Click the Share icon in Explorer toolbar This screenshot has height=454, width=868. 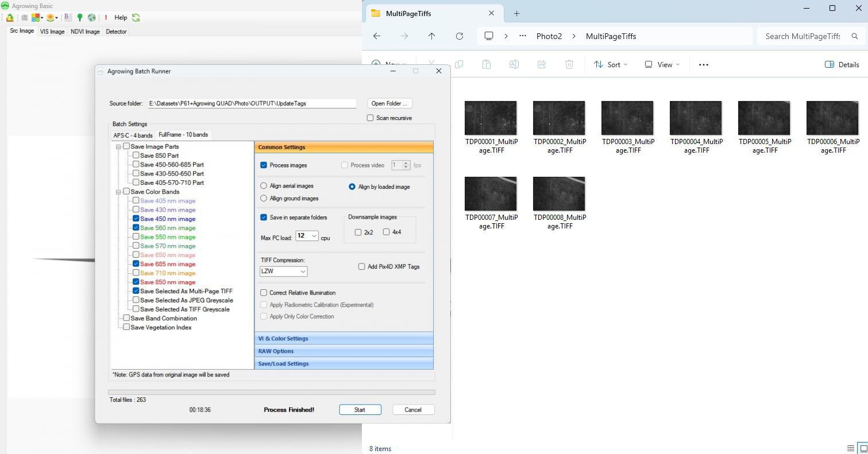pos(541,65)
